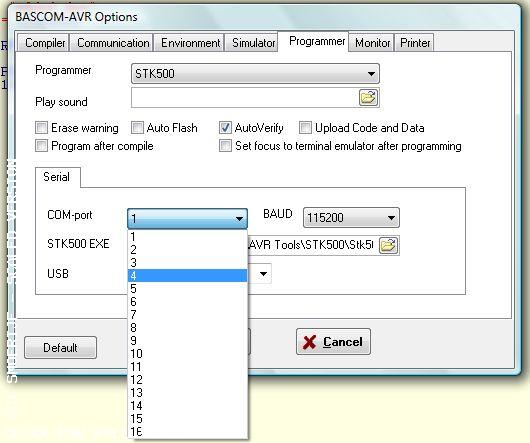
Task: Select COM-port 11 from list
Action: tap(188, 367)
